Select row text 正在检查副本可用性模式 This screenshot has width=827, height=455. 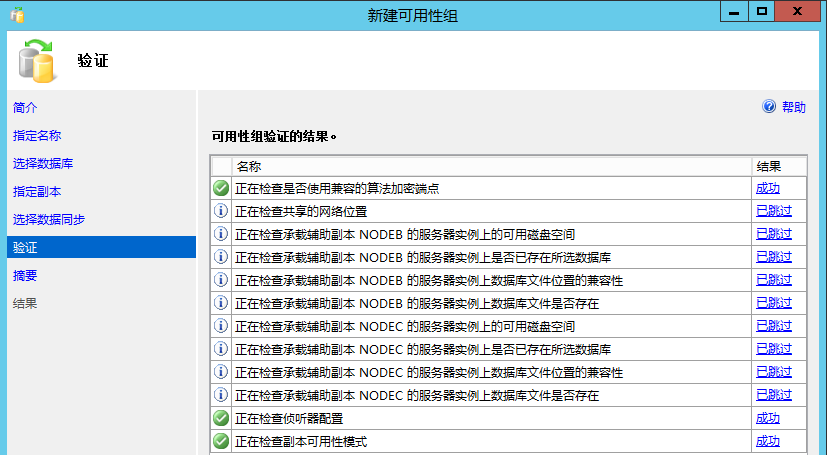301,442
